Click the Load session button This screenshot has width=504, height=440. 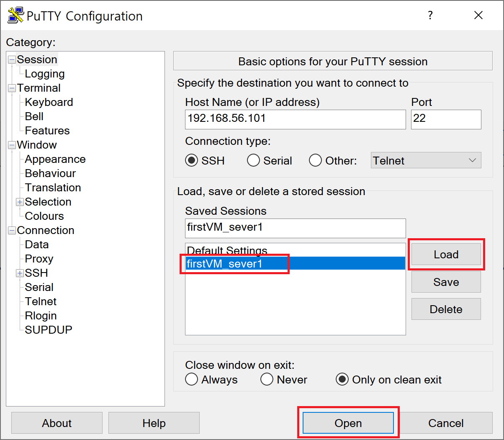pyautogui.click(x=446, y=255)
